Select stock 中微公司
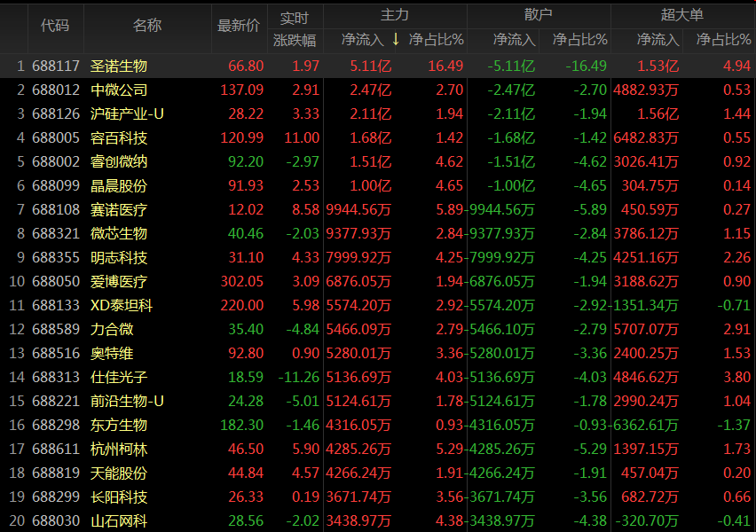The height and width of the screenshot is (532, 756). (x=119, y=90)
